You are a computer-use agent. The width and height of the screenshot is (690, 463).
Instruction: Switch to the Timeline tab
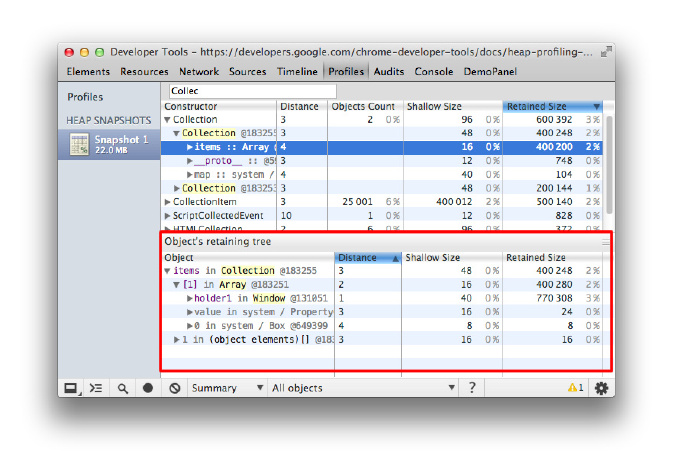pyautogui.click(x=297, y=71)
